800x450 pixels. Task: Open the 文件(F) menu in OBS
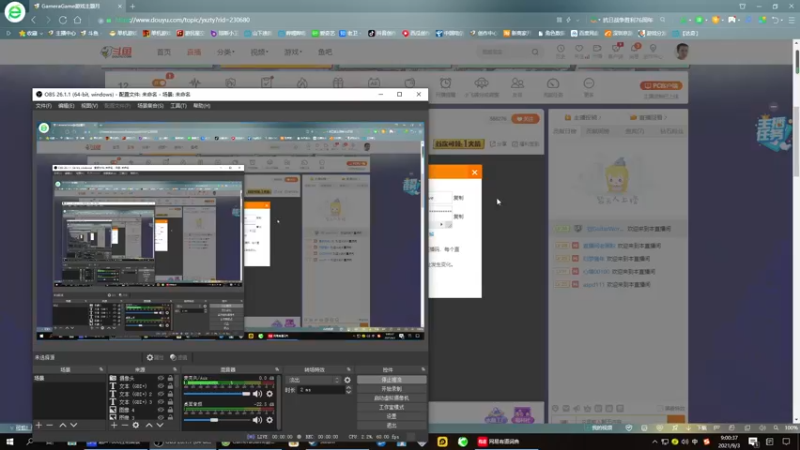coord(43,106)
